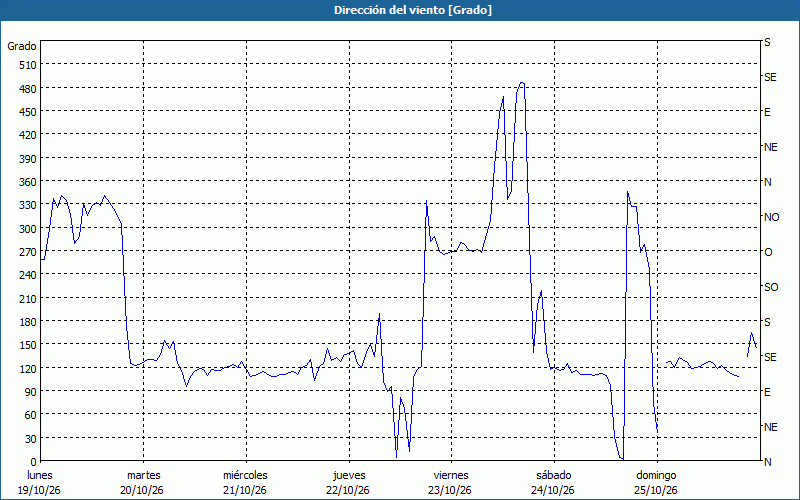Click the 'N' compass label beside 360
Image resolution: width=800 pixels, height=500 pixels.
pyautogui.click(x=768, y=182)
